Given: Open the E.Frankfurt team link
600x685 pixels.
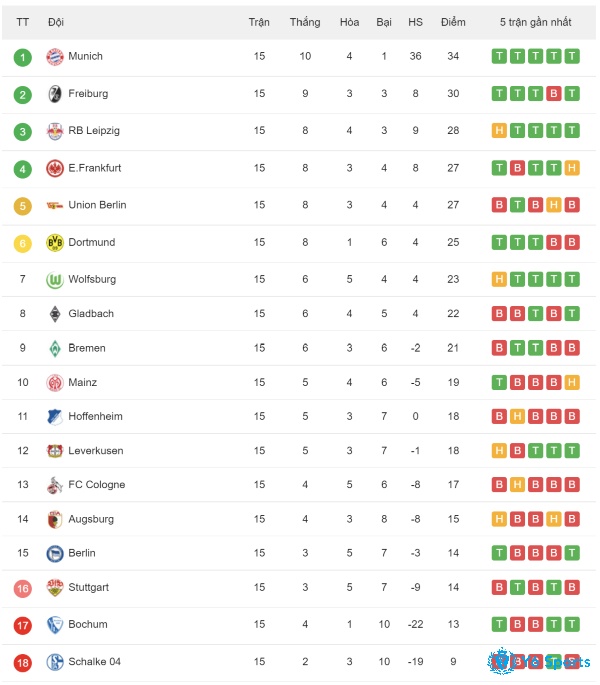Looking at the screenshot, I should coord(94,168).
